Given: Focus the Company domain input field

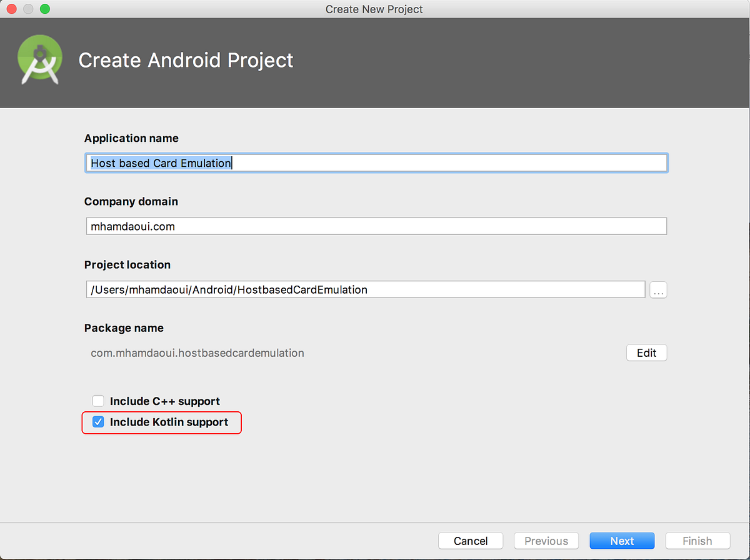Looking at the screenshot, I should point(375,226).
